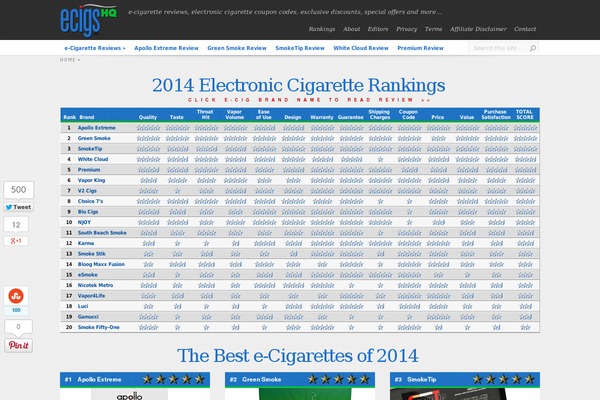Click the HOME breadcrumb link
The height and width of the screenshot is (400, 600).
click(68, 60)
